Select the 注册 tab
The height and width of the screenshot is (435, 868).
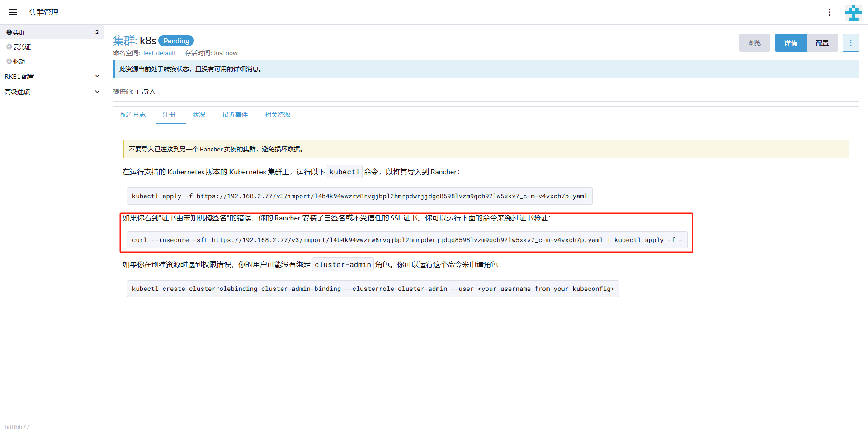pos(169,115)
